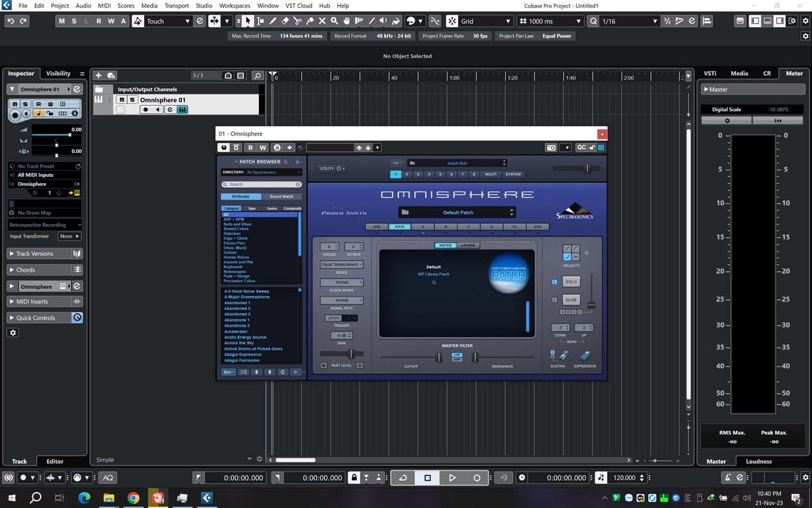Open the Grid snap type dropdown
The image size is (812, 508).
[486, 21]
